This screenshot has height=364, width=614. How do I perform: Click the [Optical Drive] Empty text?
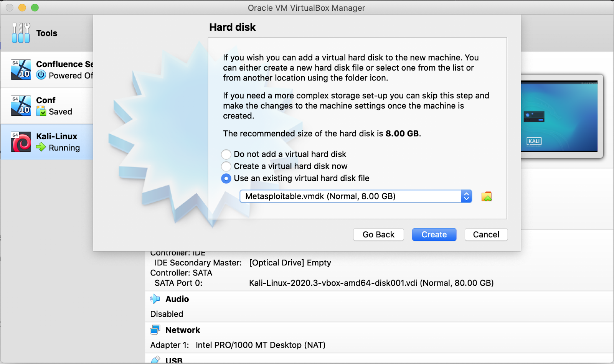(x=290, y=263)
